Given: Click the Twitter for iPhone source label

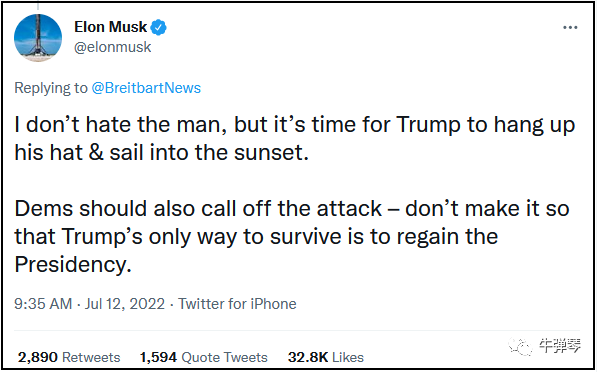Looking at the screenshot, I should pos(237,304).
